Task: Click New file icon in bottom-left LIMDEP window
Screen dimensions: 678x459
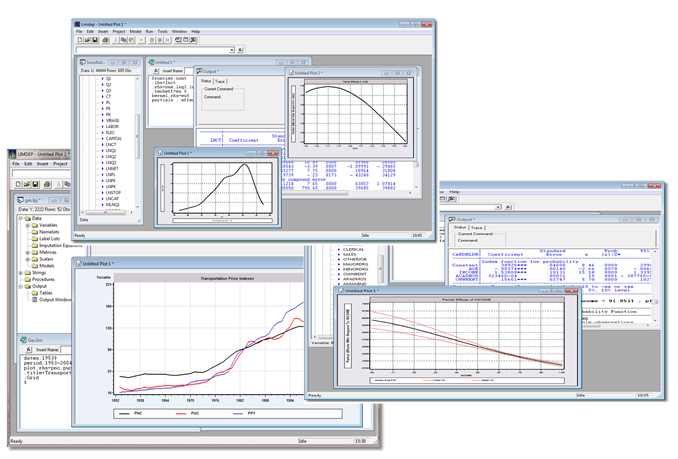Action: coord(18,184)
